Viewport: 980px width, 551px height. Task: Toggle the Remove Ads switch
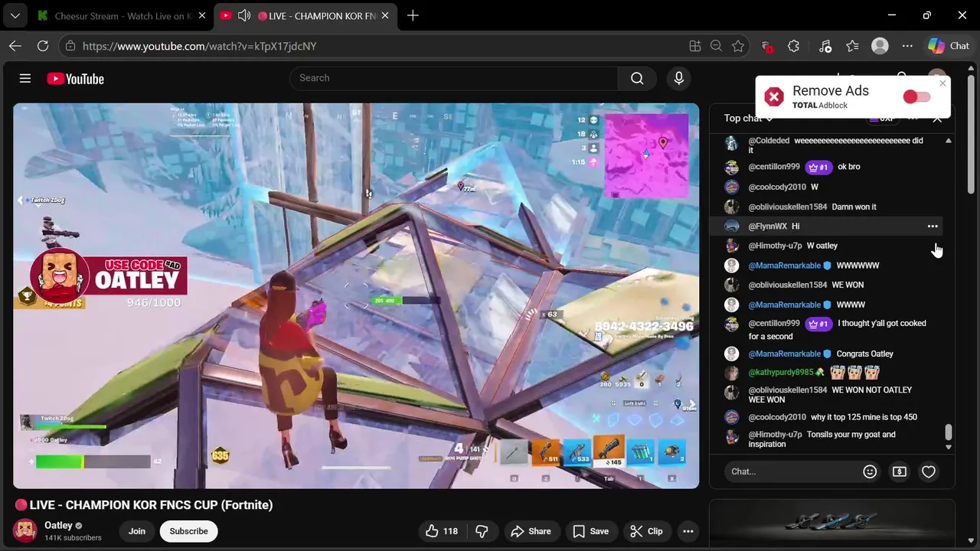[x=916, y=96]
